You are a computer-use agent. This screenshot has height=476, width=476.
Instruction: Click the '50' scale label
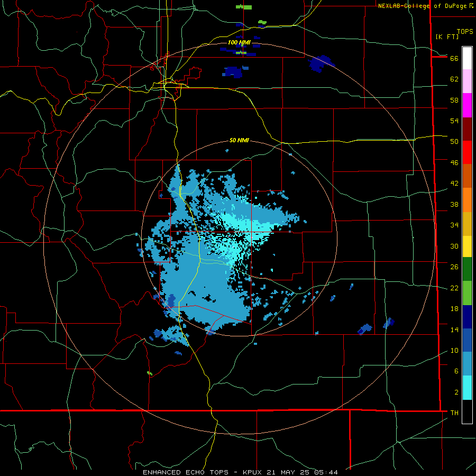point(454,141)
